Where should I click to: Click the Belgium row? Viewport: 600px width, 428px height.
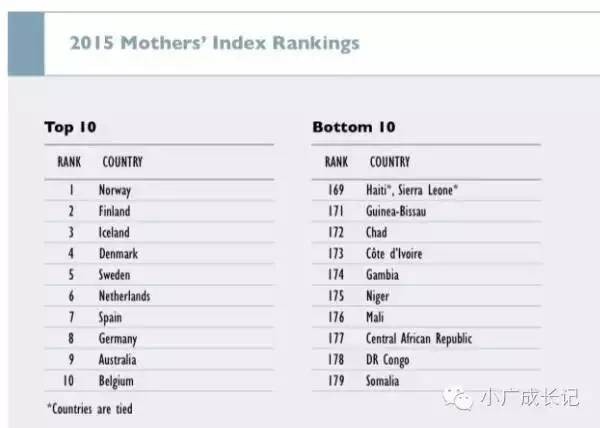[116, 381]
